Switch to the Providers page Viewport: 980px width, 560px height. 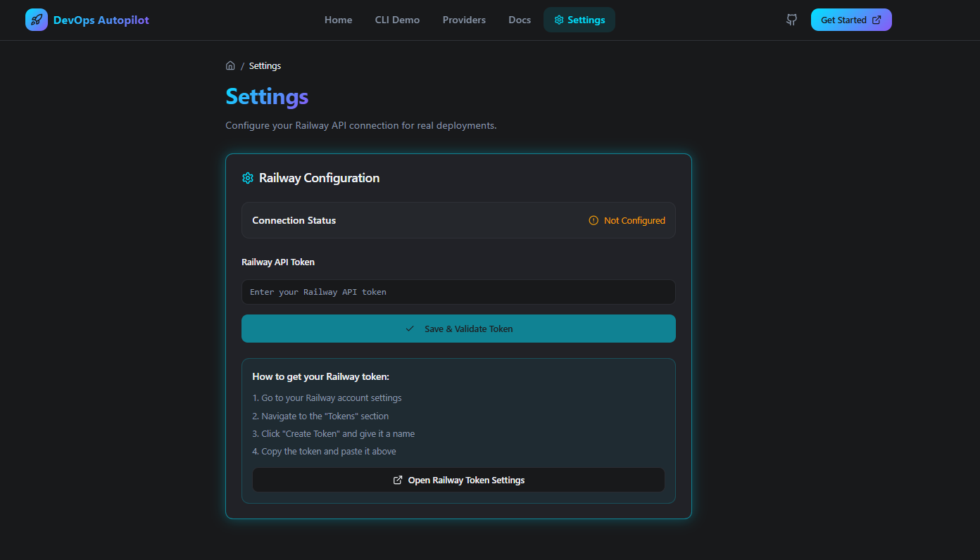click(464, 20)
